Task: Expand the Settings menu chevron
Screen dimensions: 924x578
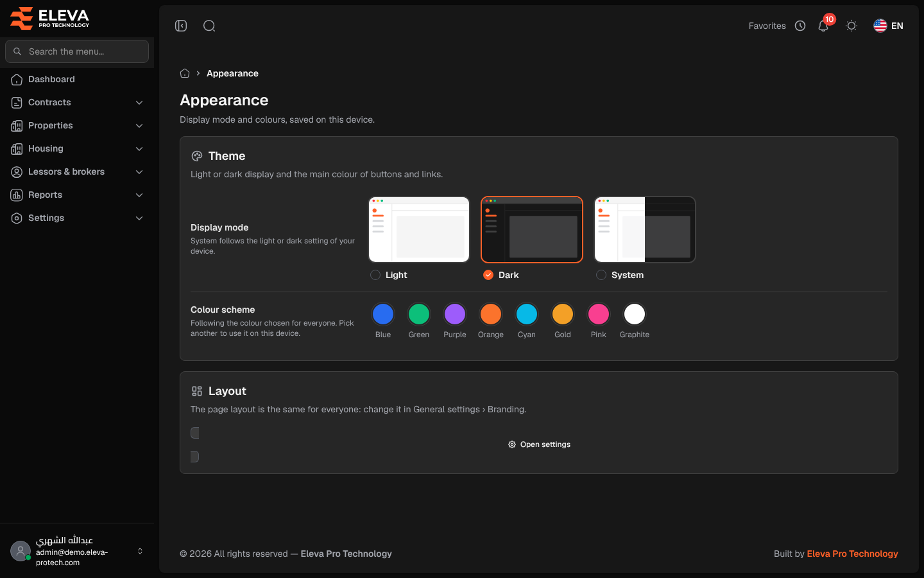Action: [139, 218]
